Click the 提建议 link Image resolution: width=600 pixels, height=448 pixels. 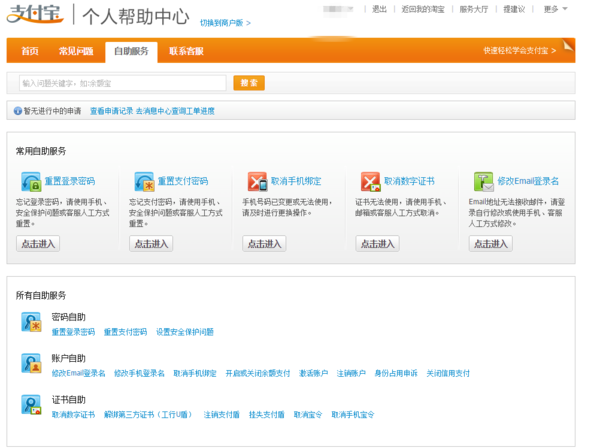point(514,9)
